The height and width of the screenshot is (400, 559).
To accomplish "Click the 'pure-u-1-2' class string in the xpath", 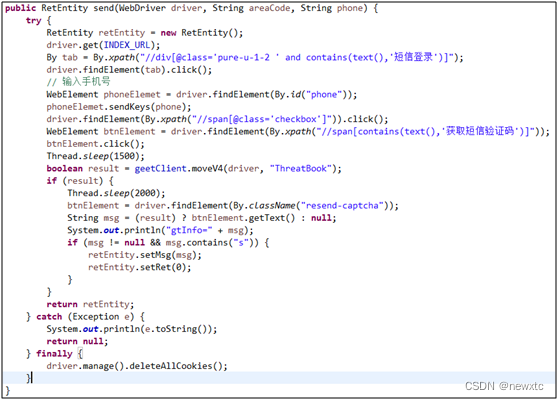I will (x=243, y=57).
